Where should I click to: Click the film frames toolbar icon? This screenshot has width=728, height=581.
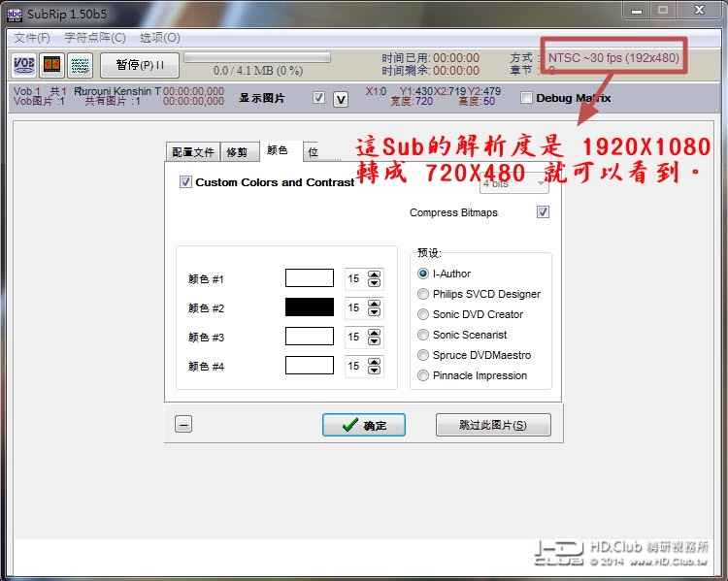point(52,65)
